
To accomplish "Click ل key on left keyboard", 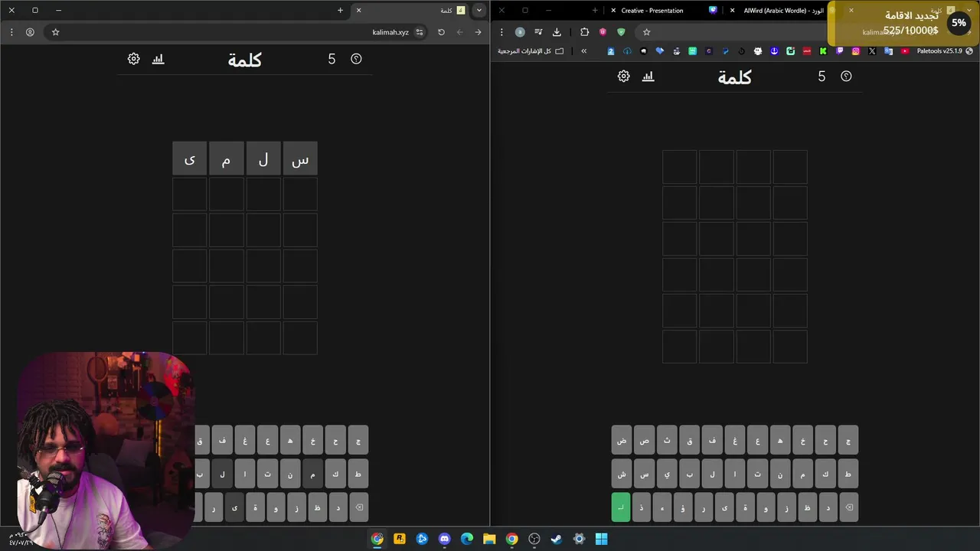I will point(222,474).
